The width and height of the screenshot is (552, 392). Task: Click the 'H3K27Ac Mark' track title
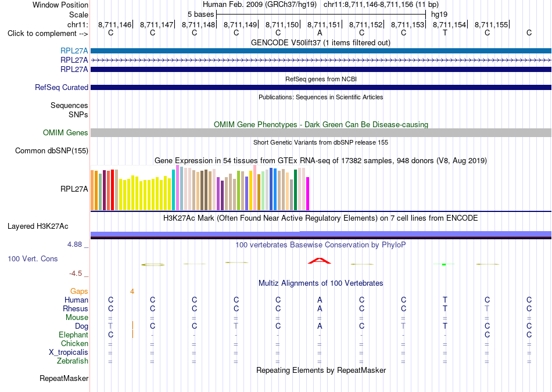(320, 218)
